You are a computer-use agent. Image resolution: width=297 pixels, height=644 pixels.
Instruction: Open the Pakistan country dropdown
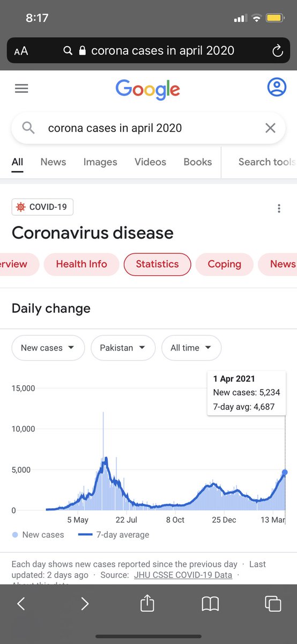[123, 348]
